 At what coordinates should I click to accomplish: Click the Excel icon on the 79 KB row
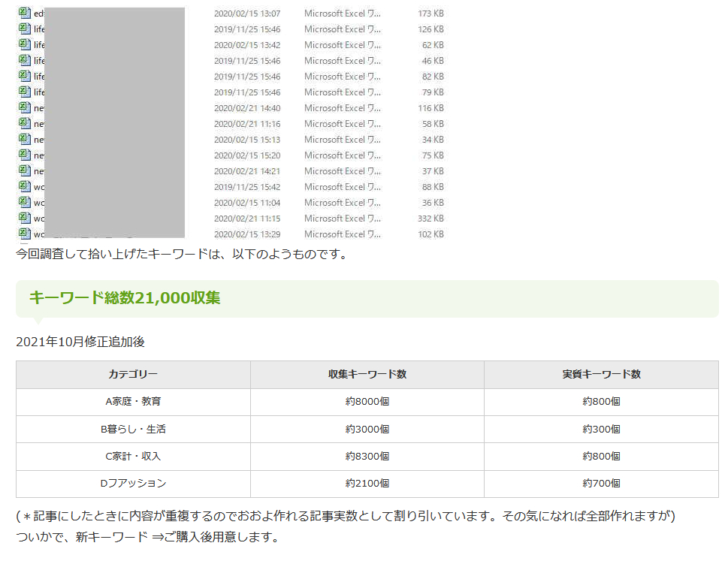(x=23, y=92)
